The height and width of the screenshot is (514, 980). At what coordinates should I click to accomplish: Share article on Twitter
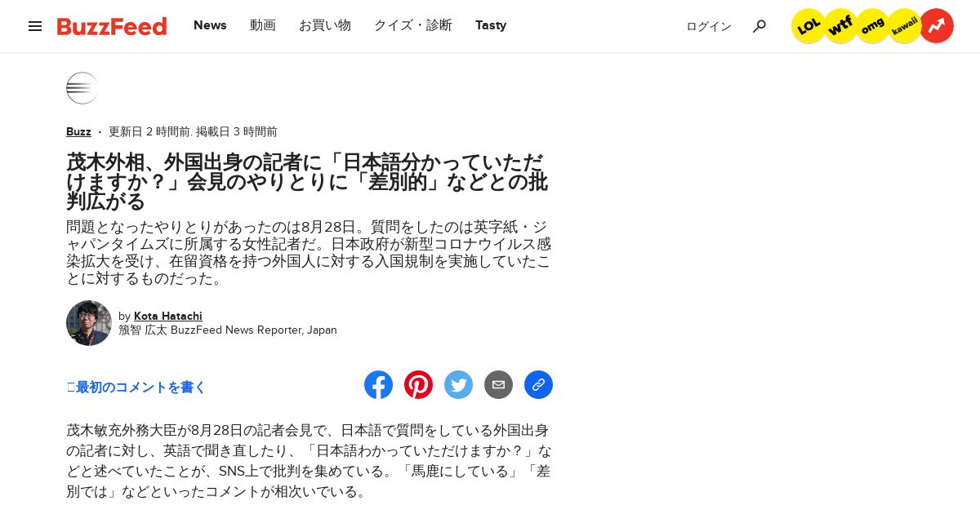(458, 385)
